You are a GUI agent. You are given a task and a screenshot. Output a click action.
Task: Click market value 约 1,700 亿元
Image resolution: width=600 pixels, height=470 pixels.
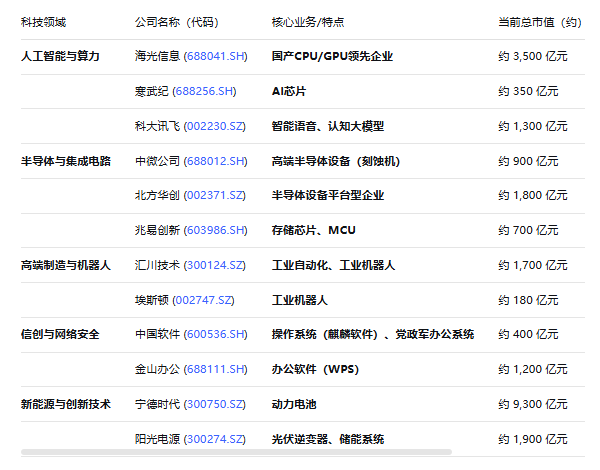click(x=533, y=265)
